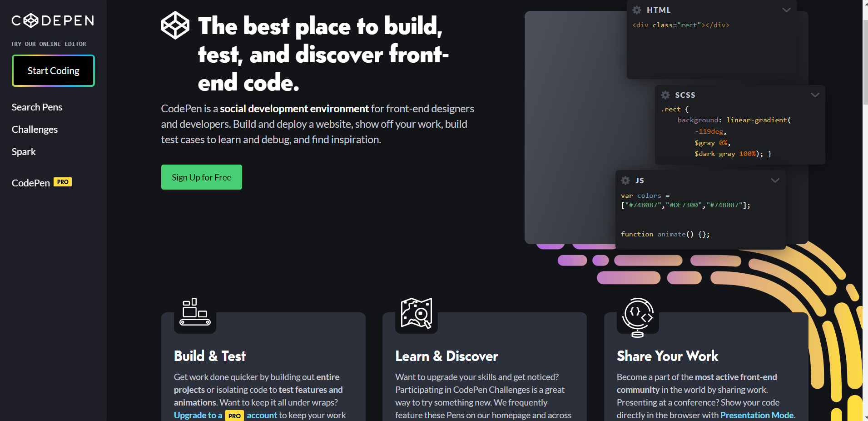Click the Build & Test heading
Image resolution: width=868 pixels, height=421 pixels.
[210, 356]
